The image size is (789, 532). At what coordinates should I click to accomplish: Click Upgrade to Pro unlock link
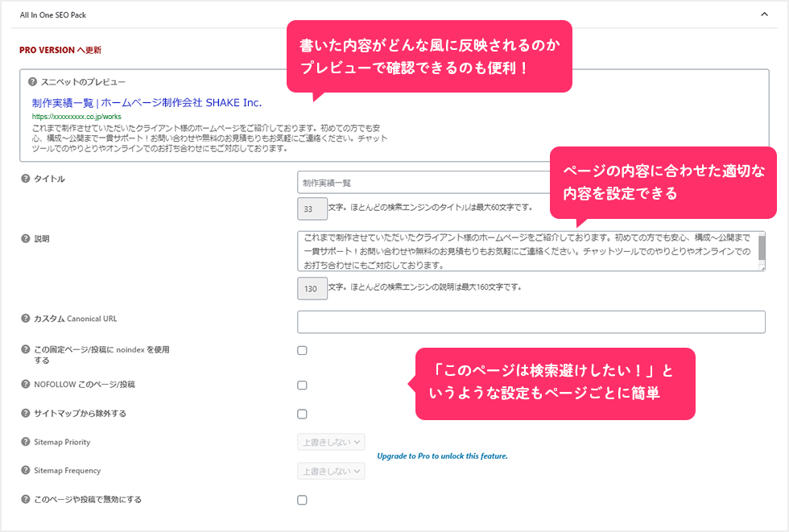442,456
